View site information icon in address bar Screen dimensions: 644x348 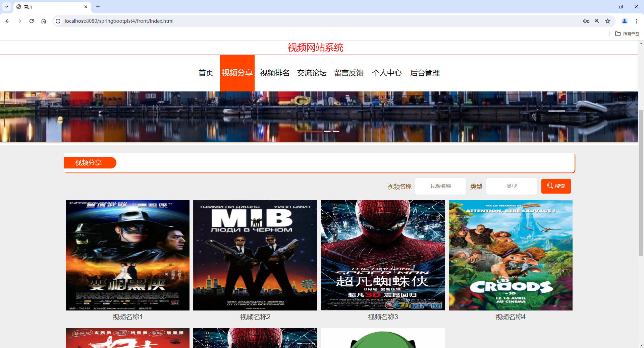click(58, 21)
